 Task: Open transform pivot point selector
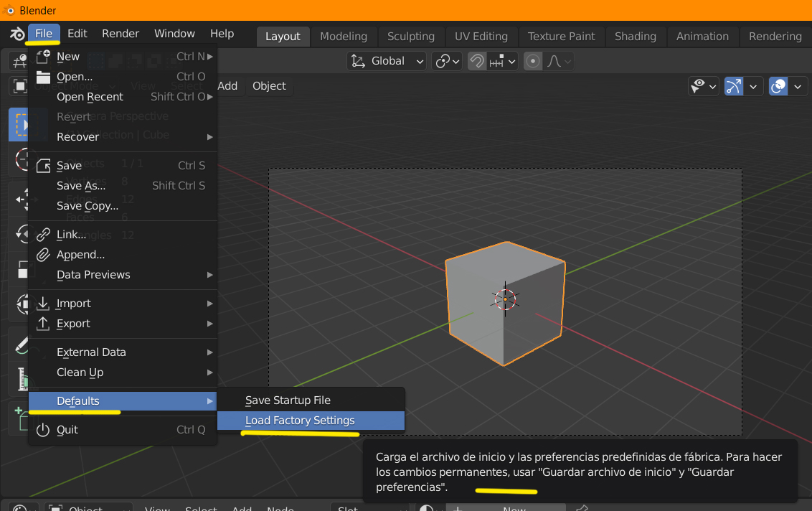[447, 61]
